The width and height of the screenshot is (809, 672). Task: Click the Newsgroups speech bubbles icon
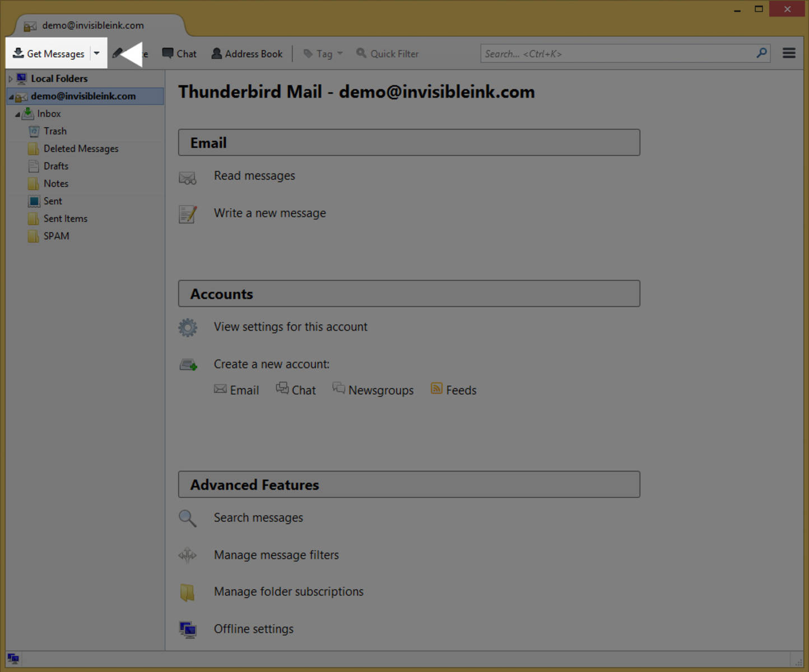pos(338,388)
